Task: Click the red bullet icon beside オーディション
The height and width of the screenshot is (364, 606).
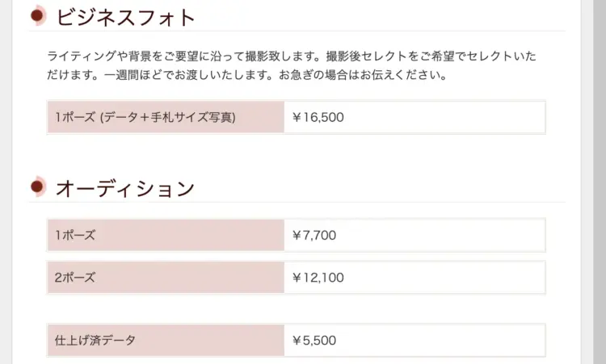Action: (37, 187)
